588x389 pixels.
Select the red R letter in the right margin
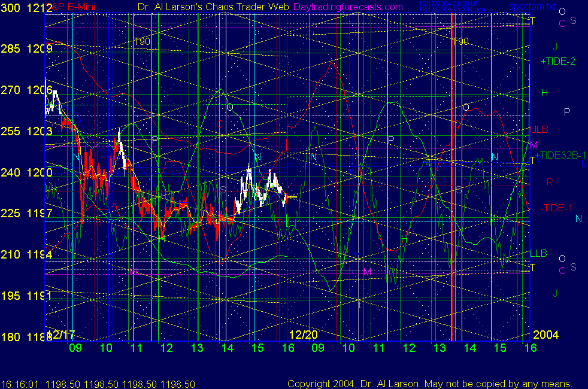tap(550, 182)
